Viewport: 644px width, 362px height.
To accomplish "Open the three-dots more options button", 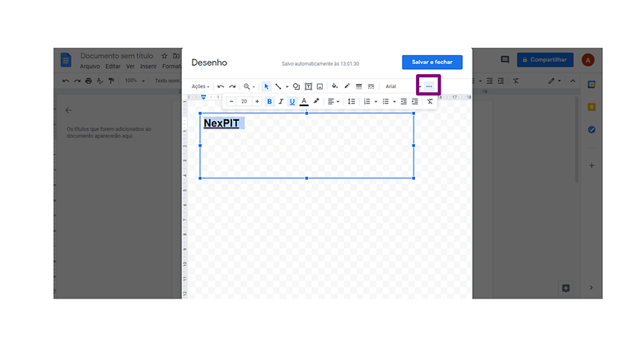I will click(x=429, y=86).
